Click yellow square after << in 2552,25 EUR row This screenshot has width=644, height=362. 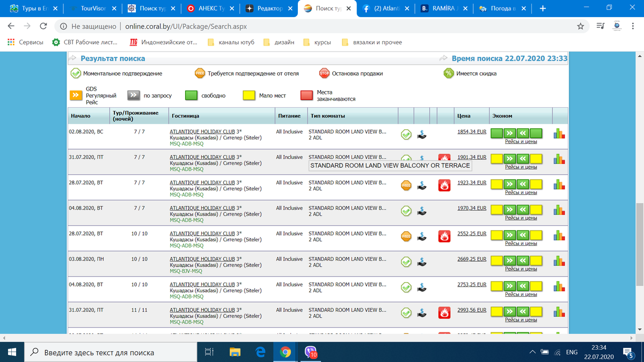coord(536,235)
